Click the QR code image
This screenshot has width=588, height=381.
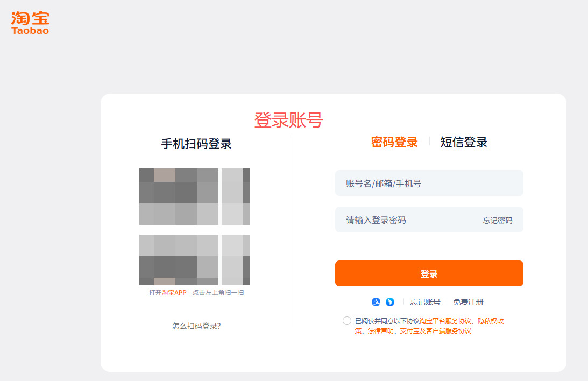tap(194, 227)
